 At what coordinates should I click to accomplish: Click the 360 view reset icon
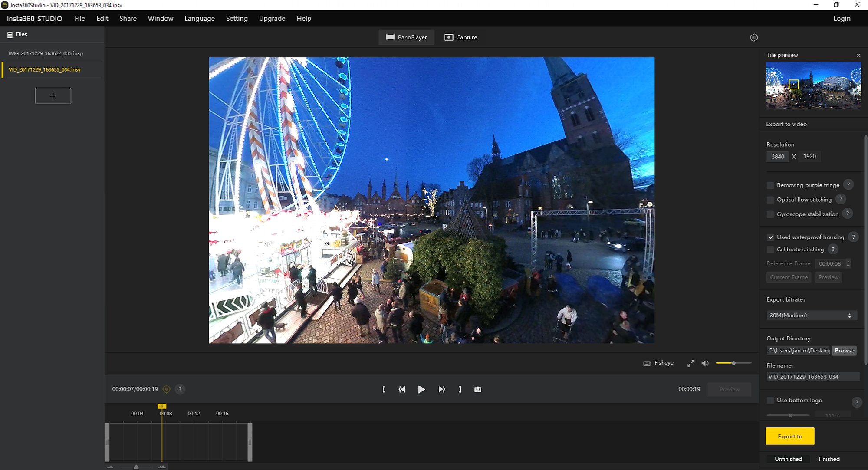pos(754,38)
